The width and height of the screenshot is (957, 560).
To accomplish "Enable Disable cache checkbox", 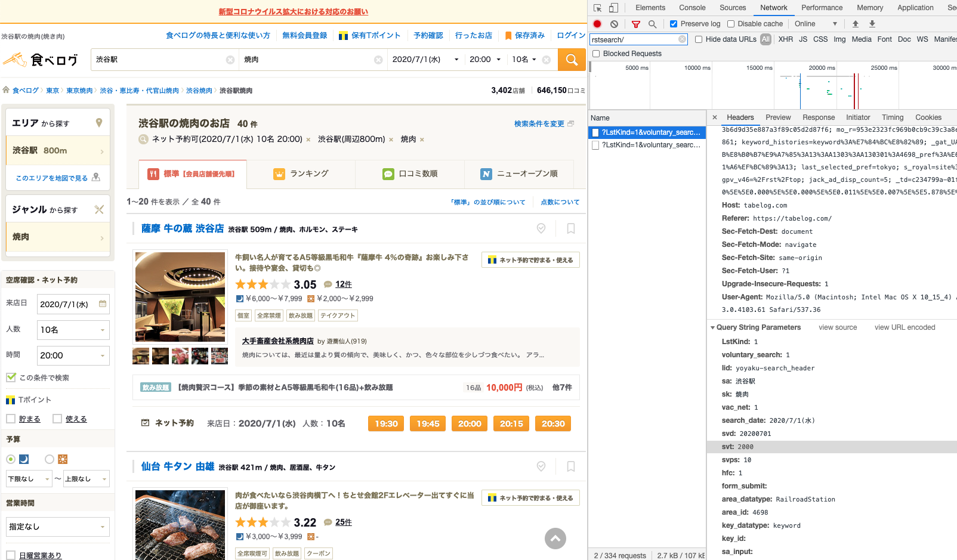I will tap(731, 24).
